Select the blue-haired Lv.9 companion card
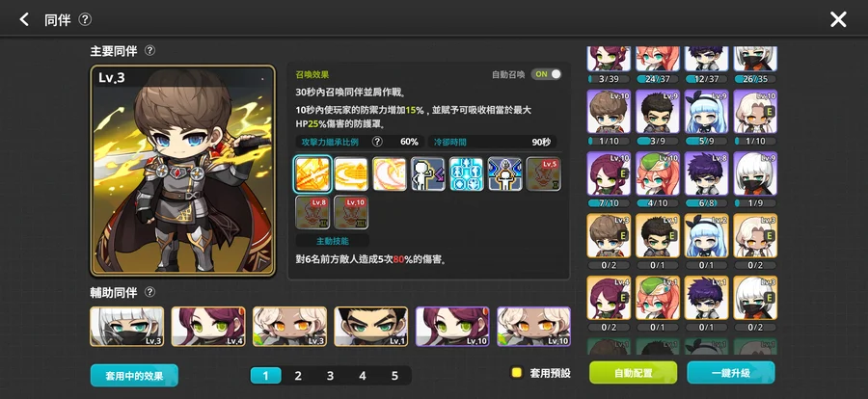 click(706, 118)
